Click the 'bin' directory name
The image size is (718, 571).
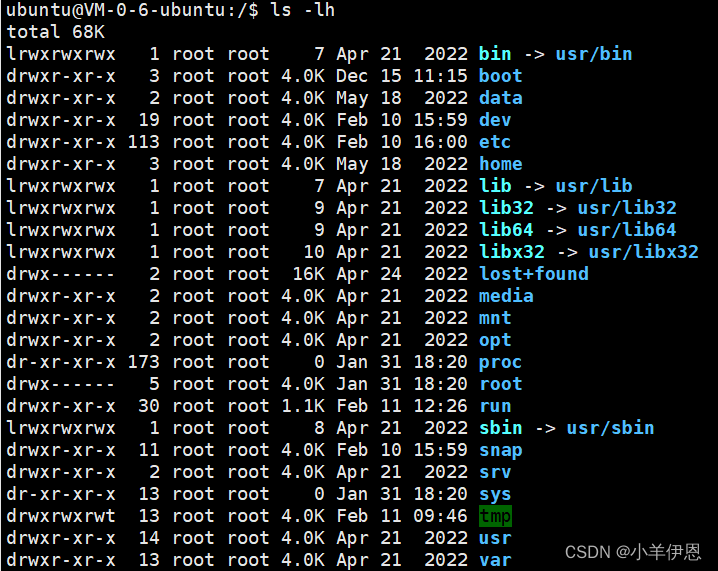coord(495,54)
